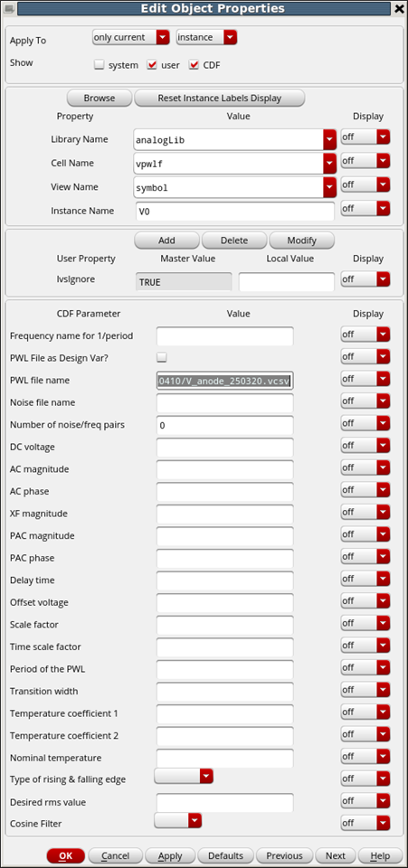The width and height of the screenshot is (408, 868).
Task: Uncheck the CDF show checkbox
Action: [194, 65]
